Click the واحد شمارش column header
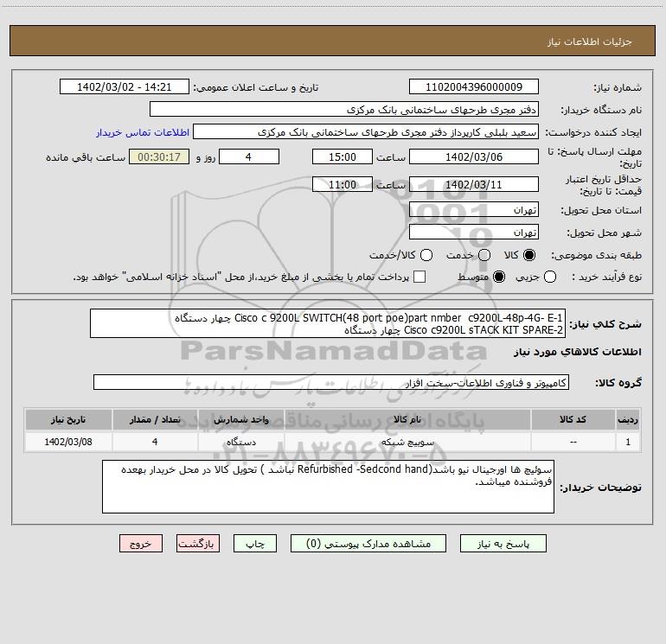 [240, 419]
